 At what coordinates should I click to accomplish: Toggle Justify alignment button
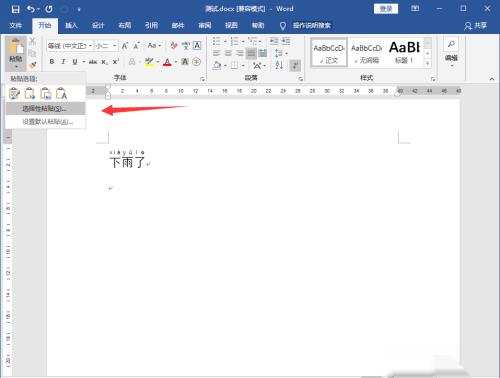[x=251, y=53]
